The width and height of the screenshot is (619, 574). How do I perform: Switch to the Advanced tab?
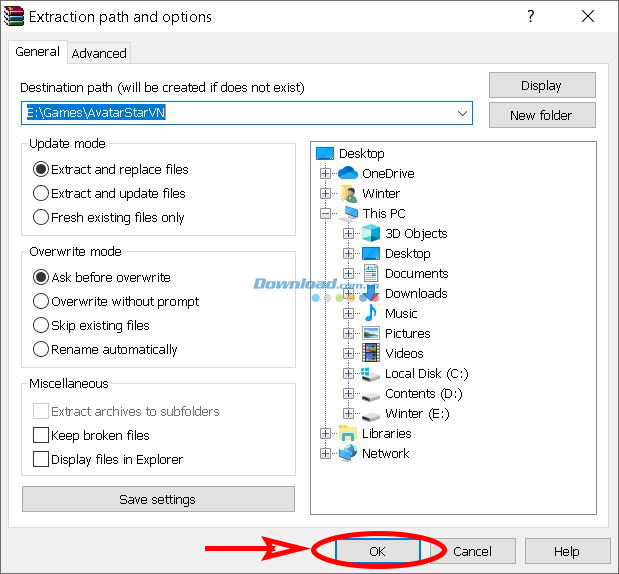99,53
